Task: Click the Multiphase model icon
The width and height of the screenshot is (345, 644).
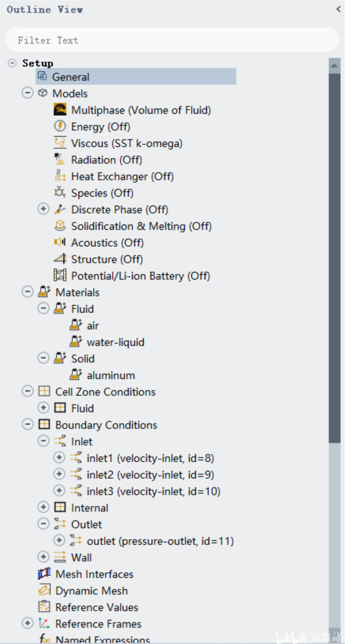Action: coord(60,110)
